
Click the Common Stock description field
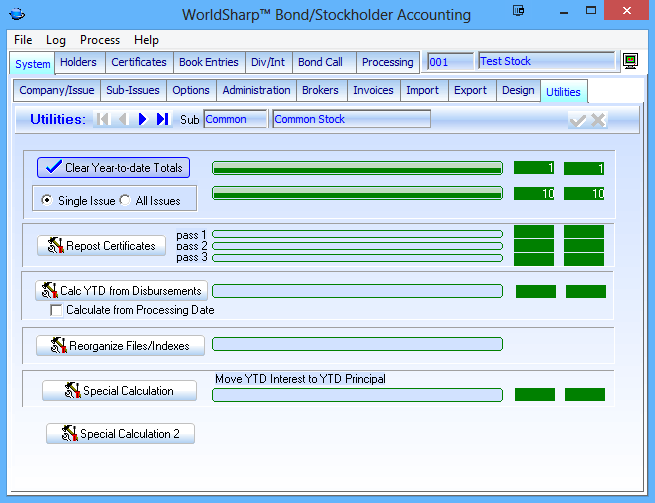(x=351, y=119)
